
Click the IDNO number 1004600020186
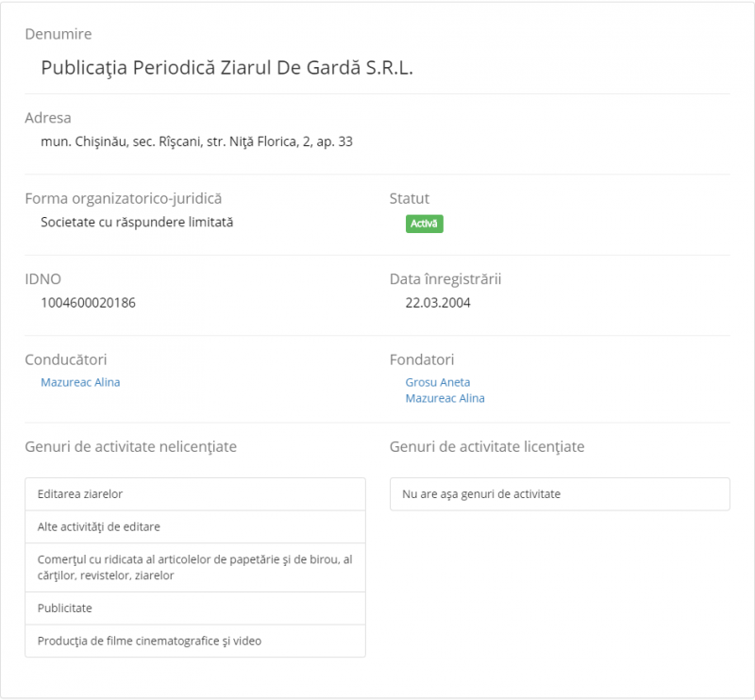point(88,303)
